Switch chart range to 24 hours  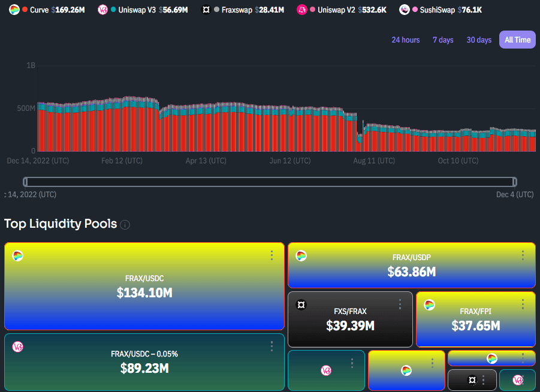coord(406,40)
